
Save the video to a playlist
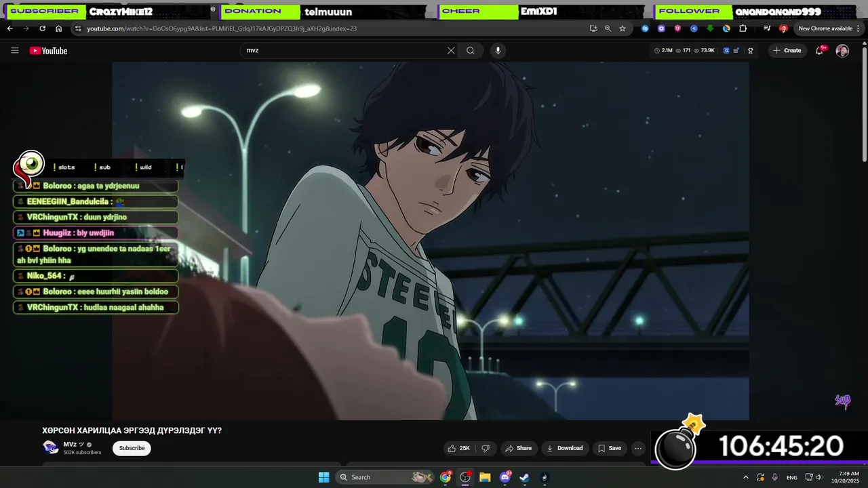tap(609, 448)
